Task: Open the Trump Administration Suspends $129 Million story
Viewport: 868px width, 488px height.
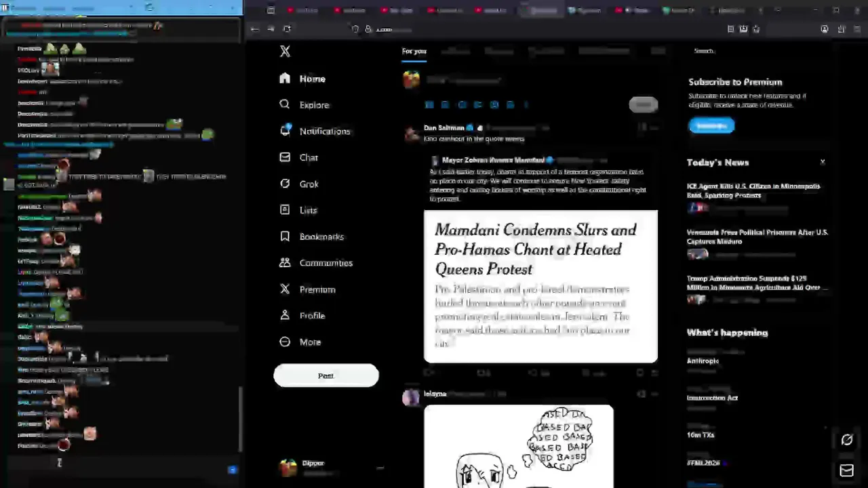Action: coord(757,290)
